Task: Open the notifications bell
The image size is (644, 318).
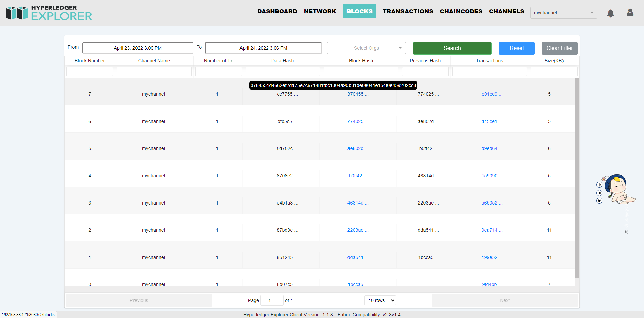Action: pos(611,13)
